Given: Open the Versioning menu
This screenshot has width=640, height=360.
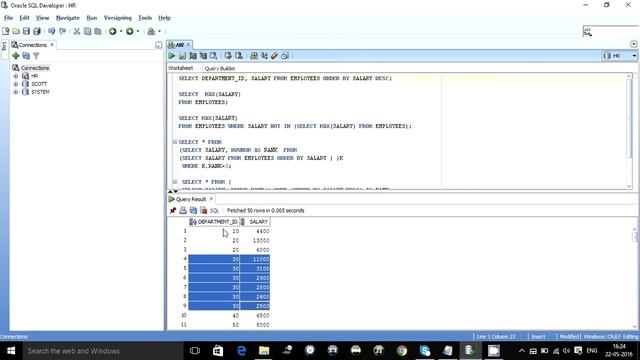Looking at the screenshot, I should click(x=118, y=18).
